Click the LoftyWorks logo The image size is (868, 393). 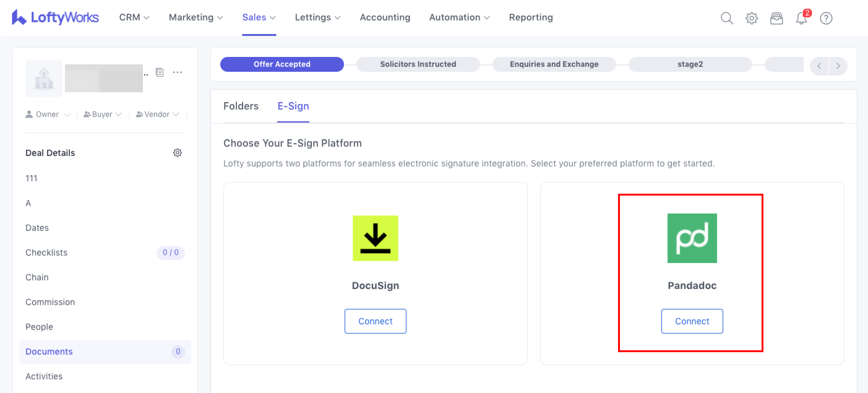[x=55, y=17]
